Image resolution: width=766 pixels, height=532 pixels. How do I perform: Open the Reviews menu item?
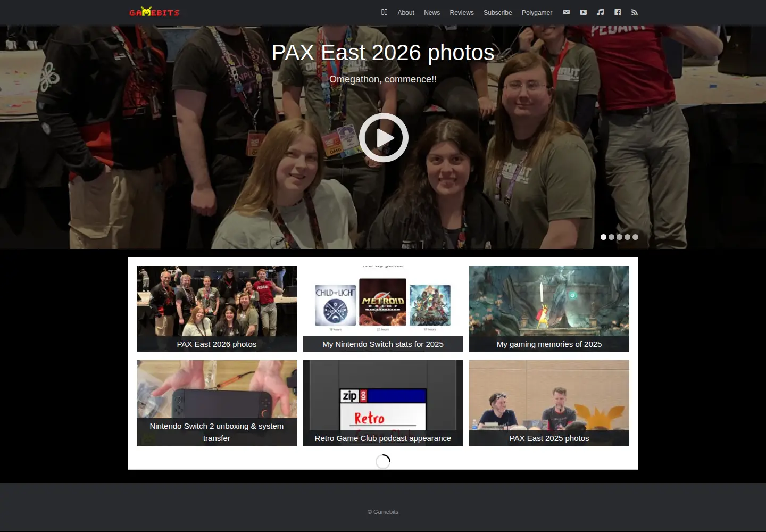pyautogui.click(x=462, y=13)
